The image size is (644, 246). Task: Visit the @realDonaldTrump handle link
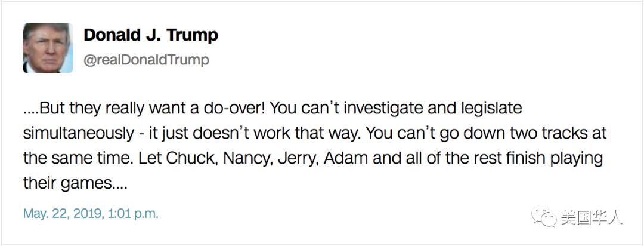[146, 60]
